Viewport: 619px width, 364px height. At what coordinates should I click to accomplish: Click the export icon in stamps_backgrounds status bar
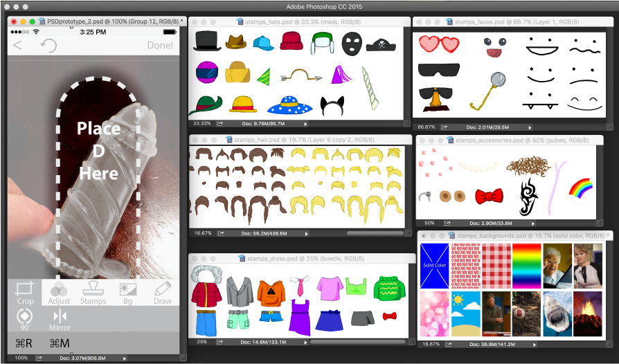(x=449, y=345)
